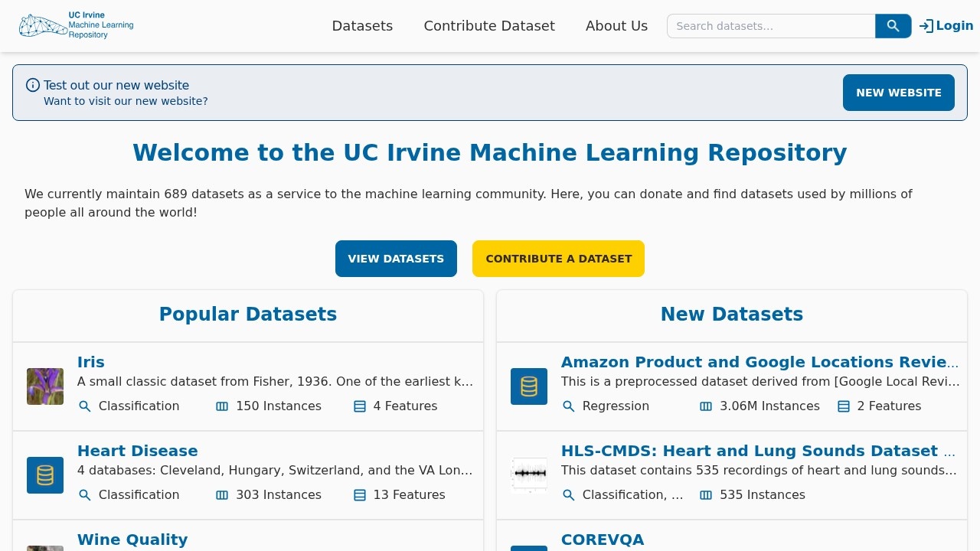Screen dimensions: 980x551
Task: Click the CONTRIBUTE A DATASET button
Action: coord(559,259)
